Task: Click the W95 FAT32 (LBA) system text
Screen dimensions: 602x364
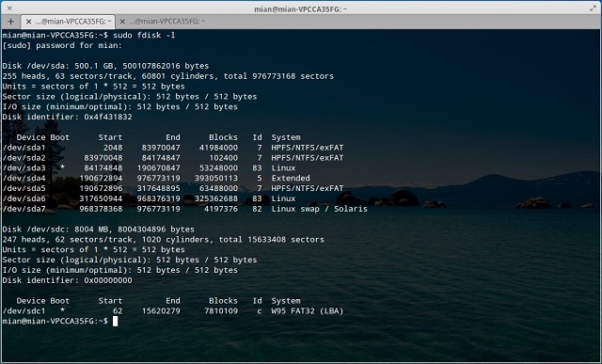Action: pyautogui.click(x=308, y=311)
